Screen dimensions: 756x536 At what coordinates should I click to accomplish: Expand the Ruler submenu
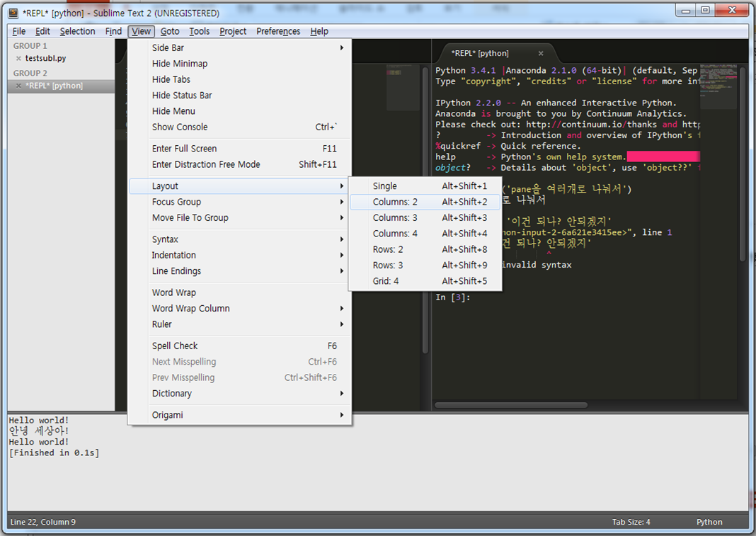coord(240,325)
